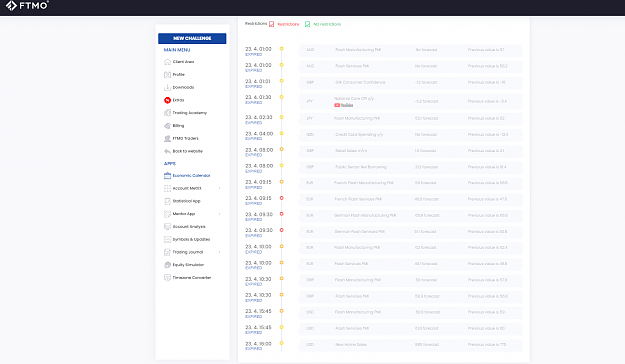The image size is (625, 364).
Task: Click the '23. 4. 16:00' time entry
Action: pyautogui.click(x=258, y=344)
